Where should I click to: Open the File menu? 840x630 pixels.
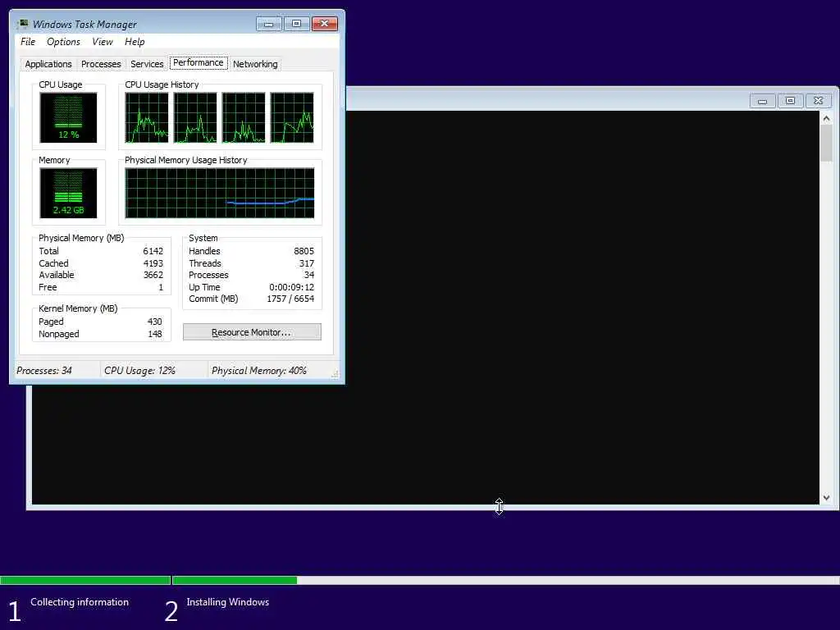pos(28,42)
